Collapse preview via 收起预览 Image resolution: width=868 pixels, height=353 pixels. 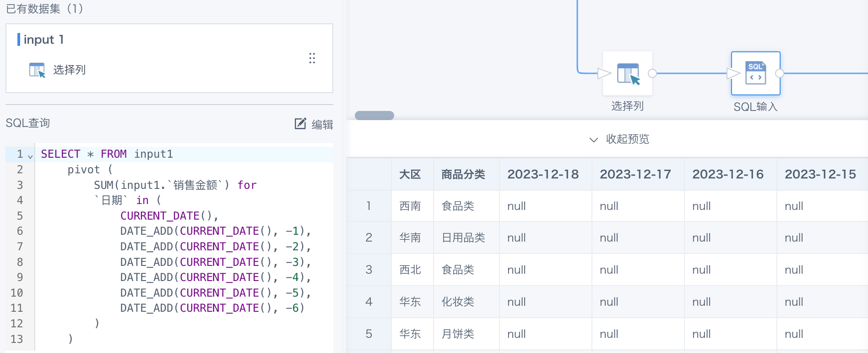click(x=619, y=139)
